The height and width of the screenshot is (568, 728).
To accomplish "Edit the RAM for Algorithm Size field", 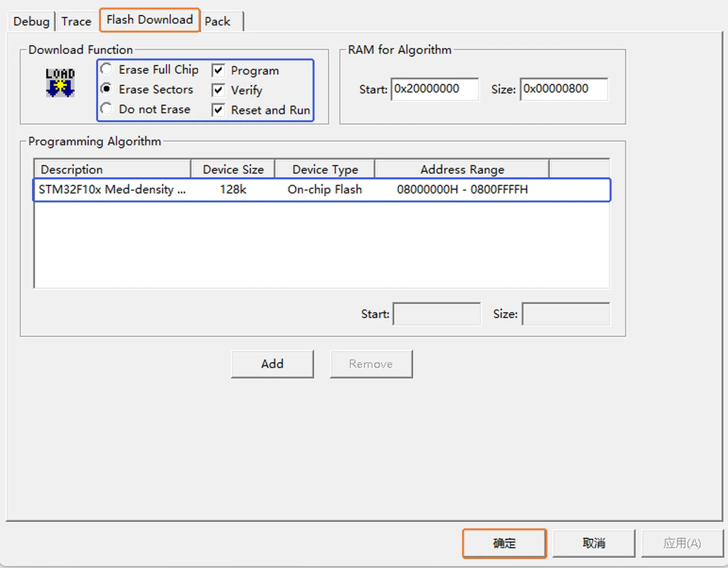I will pyautogui.click(x=564, y=89).
